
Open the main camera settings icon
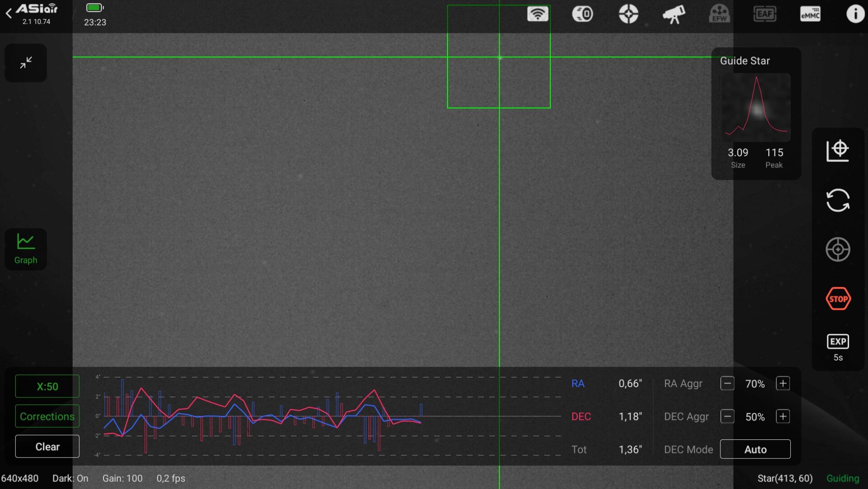[x=582, y=14]
